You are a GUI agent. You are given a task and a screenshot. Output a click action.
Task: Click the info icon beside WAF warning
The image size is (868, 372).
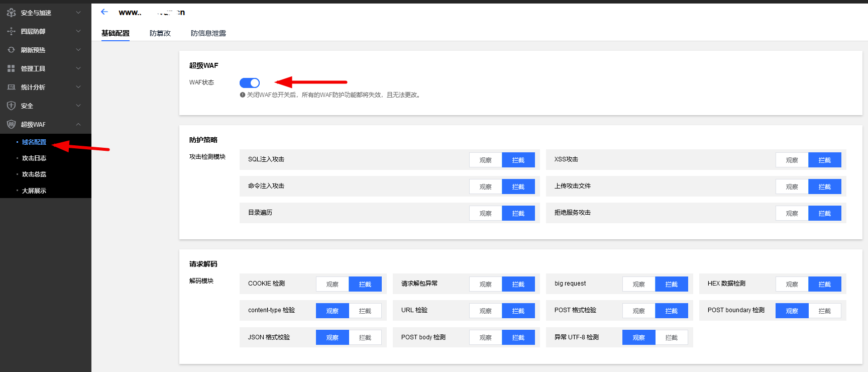click(x=243, y=95)
